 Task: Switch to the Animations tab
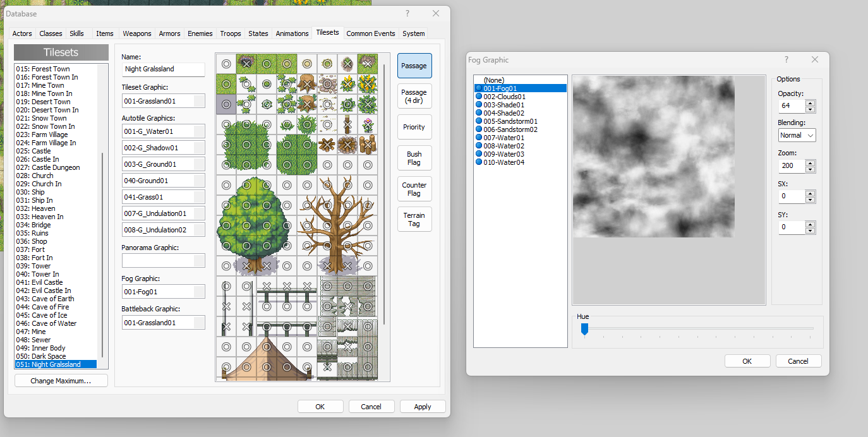(x=292, y=33)
